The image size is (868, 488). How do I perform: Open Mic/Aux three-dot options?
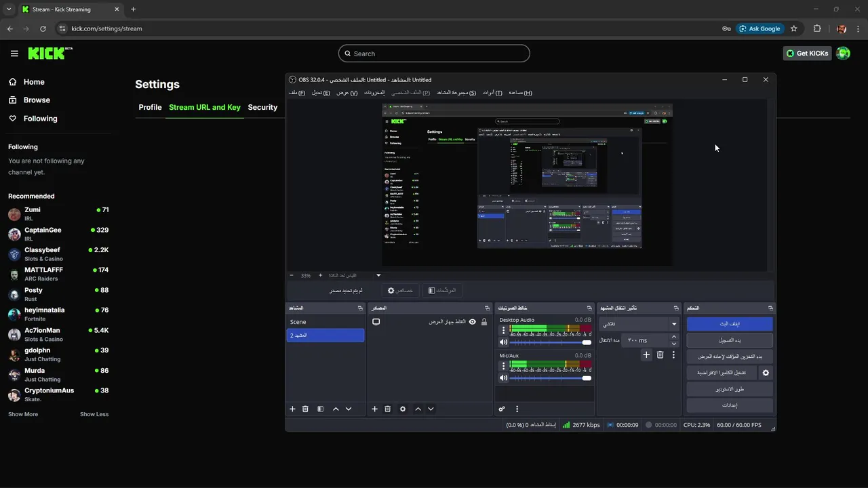click(503, 366)
